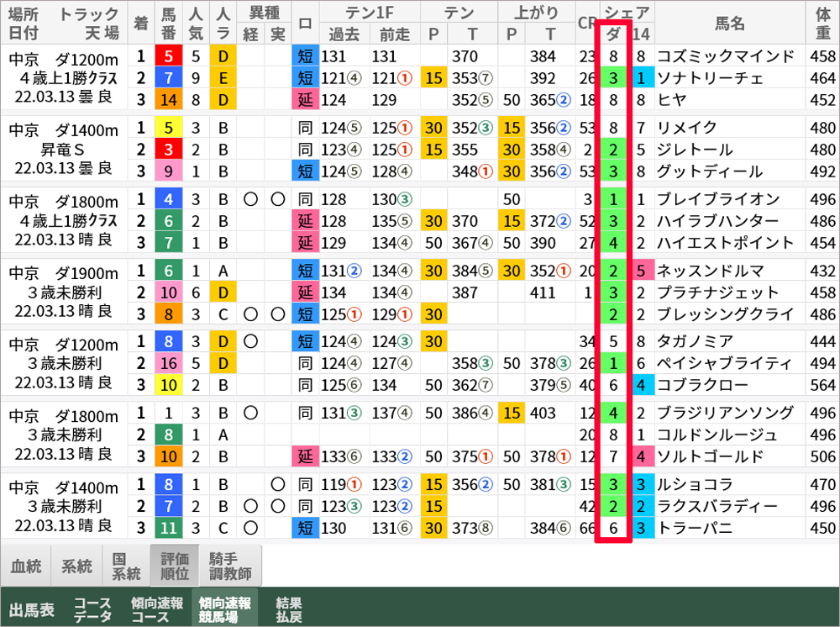This screenshot has width=840, height=627.
Task: Click 中京 ダ1900m race heading
Action: tap(63, 273)
